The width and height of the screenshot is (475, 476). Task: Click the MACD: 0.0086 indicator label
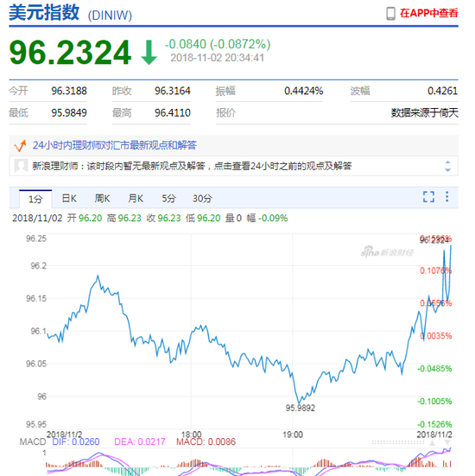206,441
